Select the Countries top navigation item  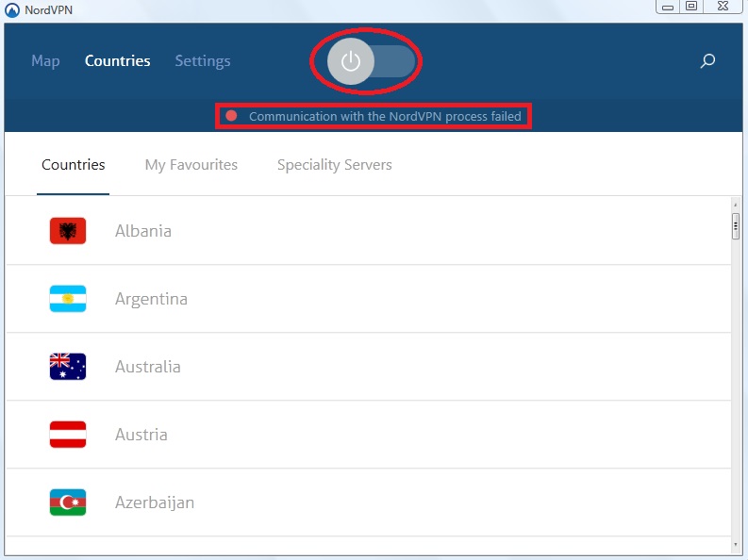[117, 61]
